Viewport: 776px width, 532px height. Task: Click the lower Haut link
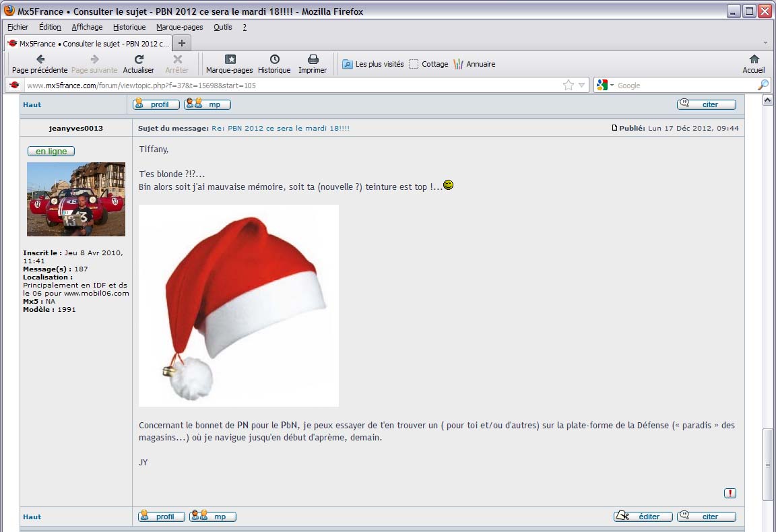point(32,517)
